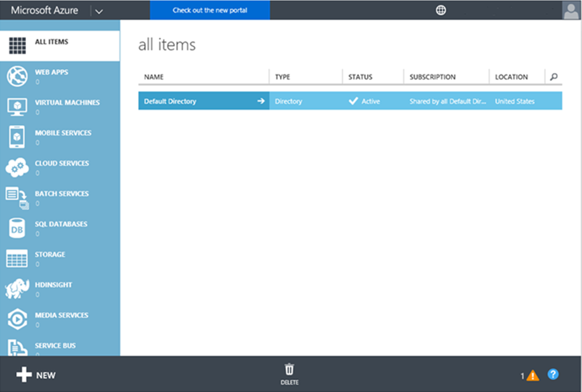Image resolution: width=582 pixels, height=392 pixels.
Task: Open Default Directory using its arrow icon
Action: pos(261,101)
